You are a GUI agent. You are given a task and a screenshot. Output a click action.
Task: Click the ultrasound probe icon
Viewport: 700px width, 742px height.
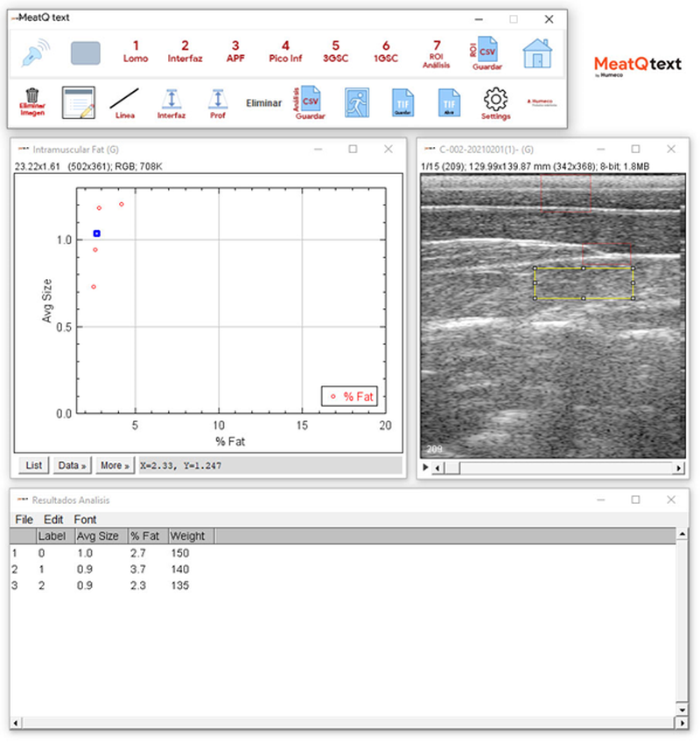[36, 52]
